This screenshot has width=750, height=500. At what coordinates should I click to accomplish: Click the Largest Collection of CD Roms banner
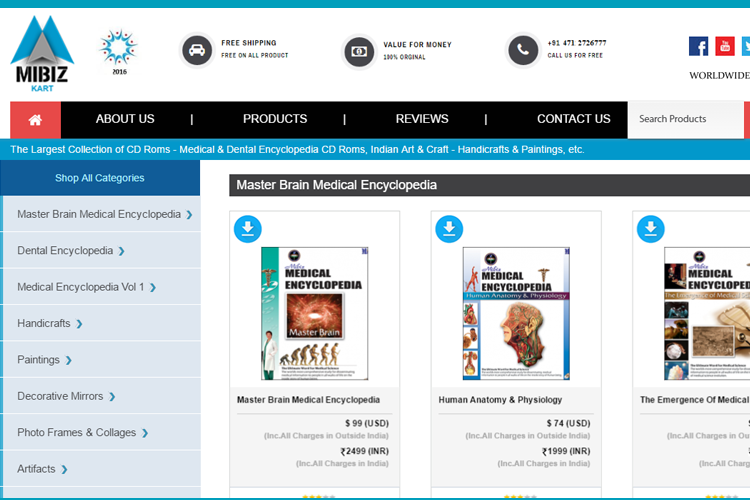pos(297,150)
